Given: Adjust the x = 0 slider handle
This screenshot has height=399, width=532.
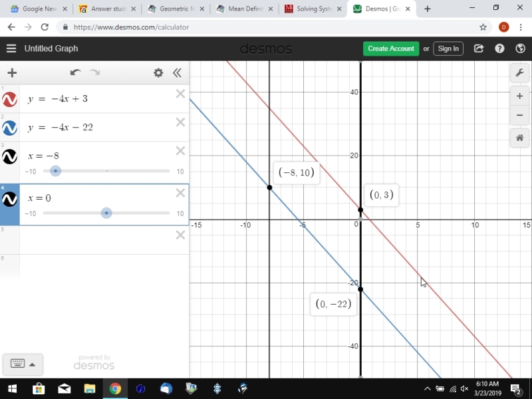Looking at the screenshot, I should tap(106, 213).
